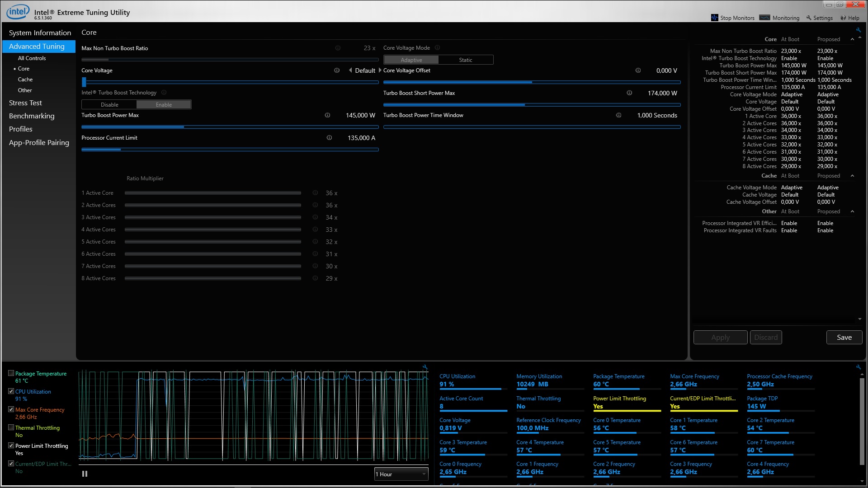Open the 1 Hour time range dropdown

pos(401,474)
